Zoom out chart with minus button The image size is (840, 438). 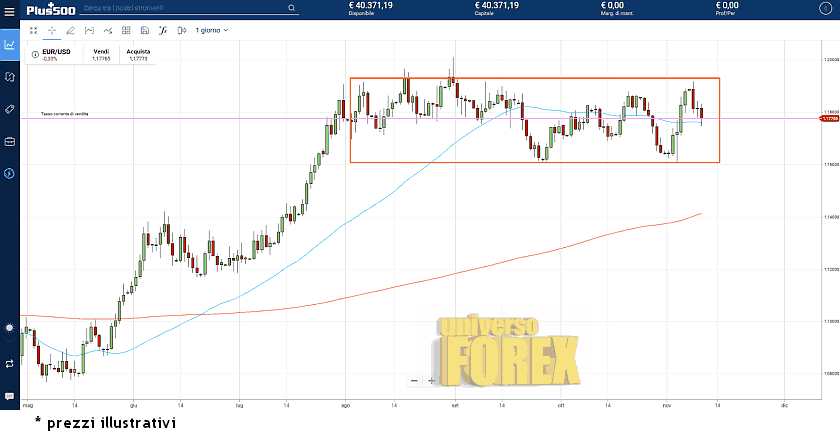(414, 380)
